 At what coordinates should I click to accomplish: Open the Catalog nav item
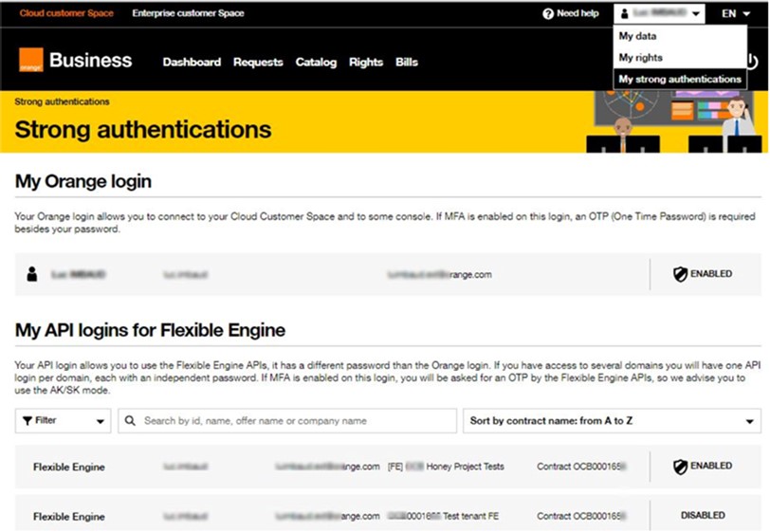pos(316,62)
